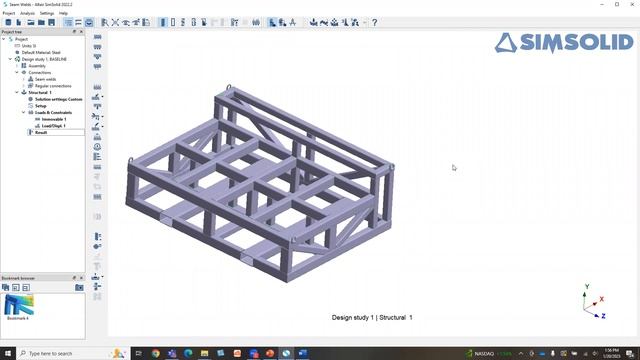The width and height of the screenshot is (640, 360).
Task: Select the Setup tree item
Action: coord(40,106)
